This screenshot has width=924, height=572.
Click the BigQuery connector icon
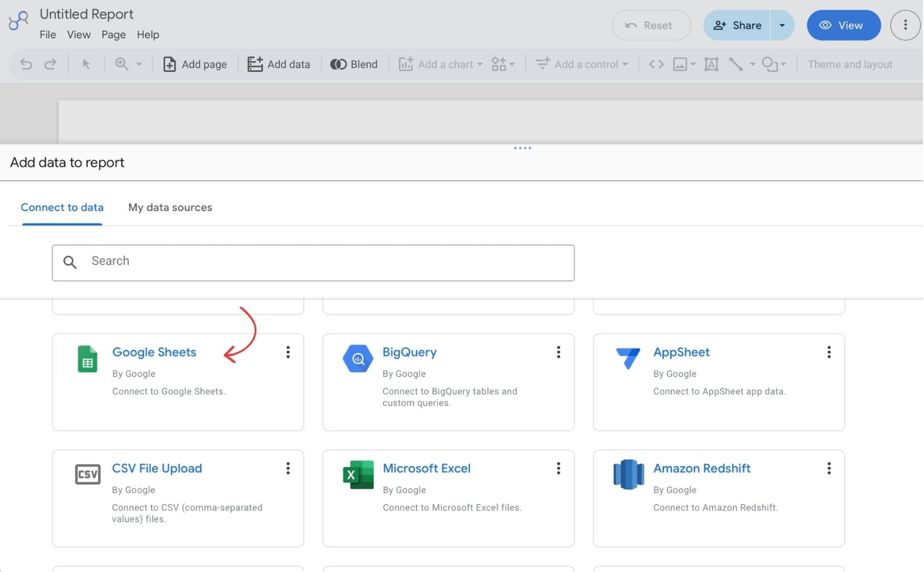tap(358, 359)
